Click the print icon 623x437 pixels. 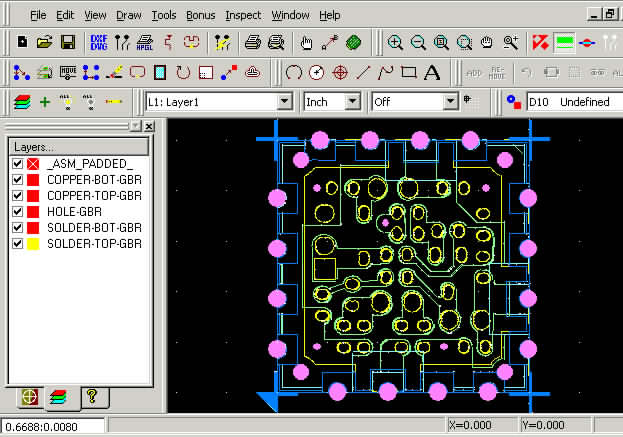(254, 42)
